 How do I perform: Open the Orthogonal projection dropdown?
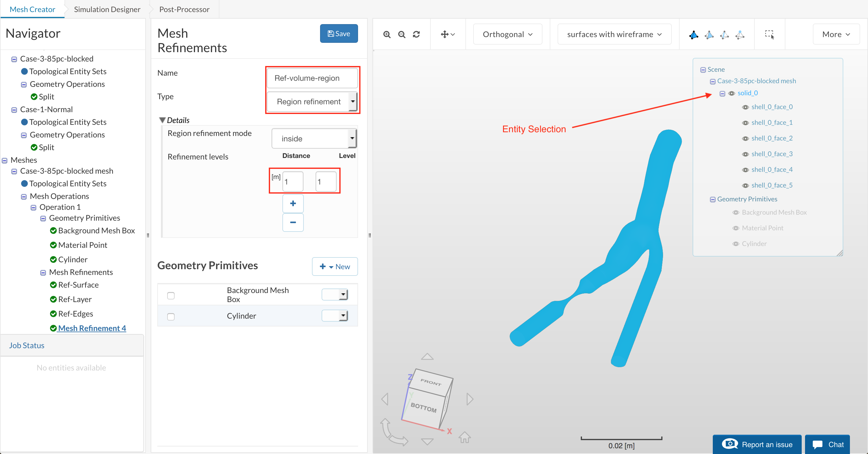[507, 34]
